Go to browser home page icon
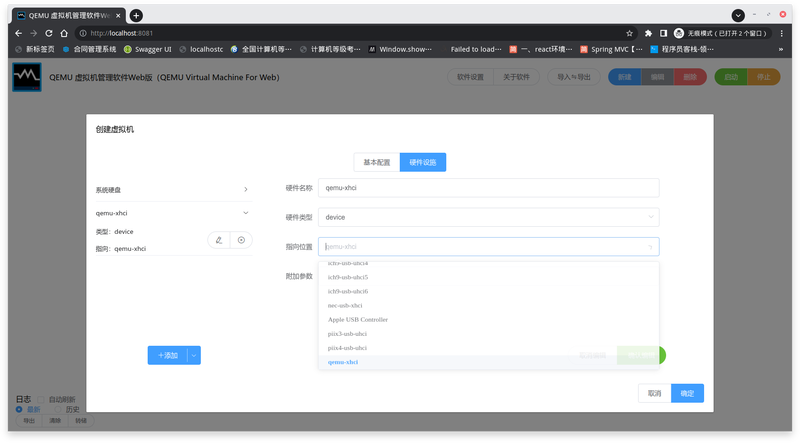Screen dimensions: 800x443 [x=64, y=33]
